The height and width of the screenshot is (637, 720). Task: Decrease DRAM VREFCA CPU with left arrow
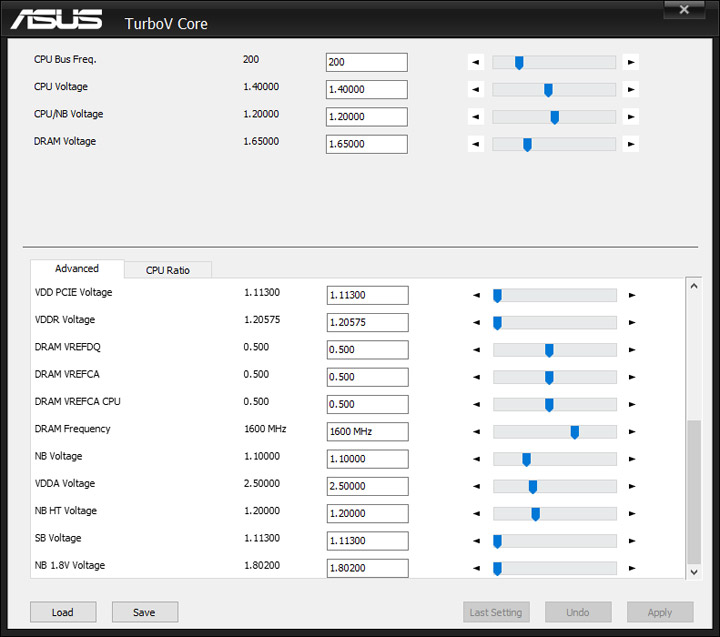coord(477,405)
